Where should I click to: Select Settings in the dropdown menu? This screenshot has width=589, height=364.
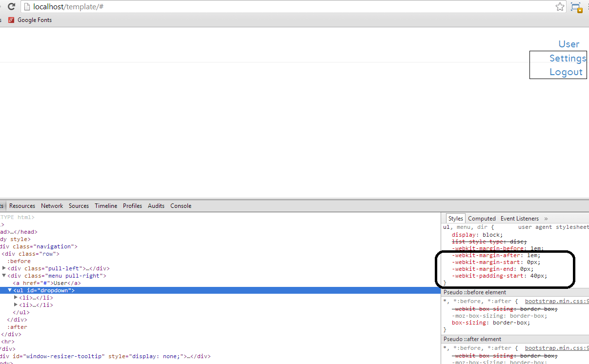point(568,58)
